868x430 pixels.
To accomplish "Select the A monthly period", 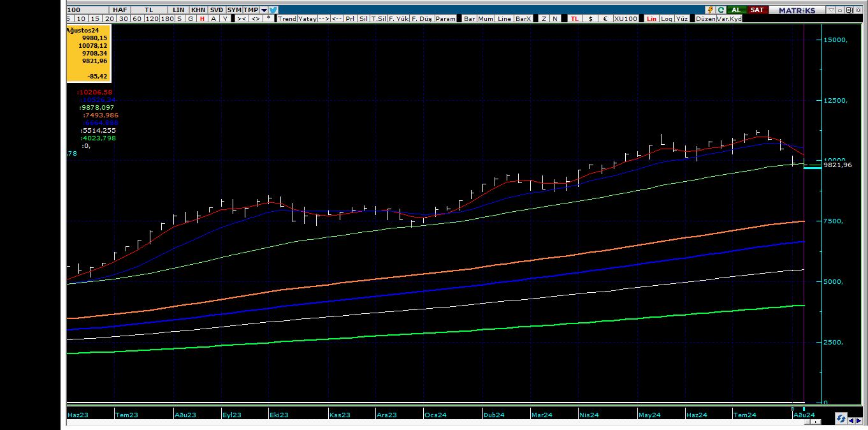I will tap(213, 19).
